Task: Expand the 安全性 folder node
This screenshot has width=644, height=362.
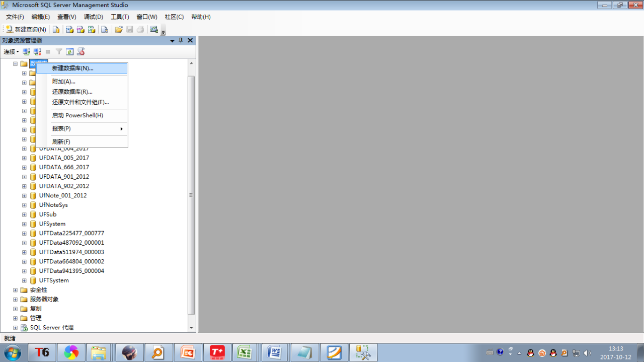Action: click(15, 290)
